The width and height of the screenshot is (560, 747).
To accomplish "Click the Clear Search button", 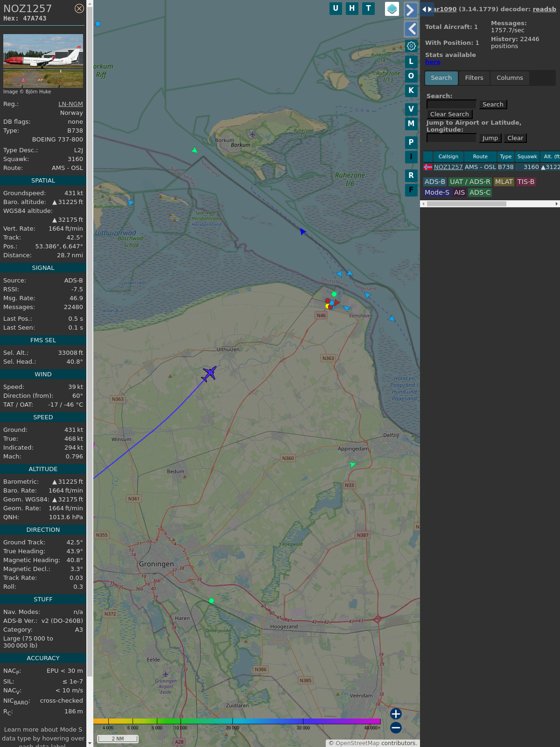I will click(x=449, y=114).
